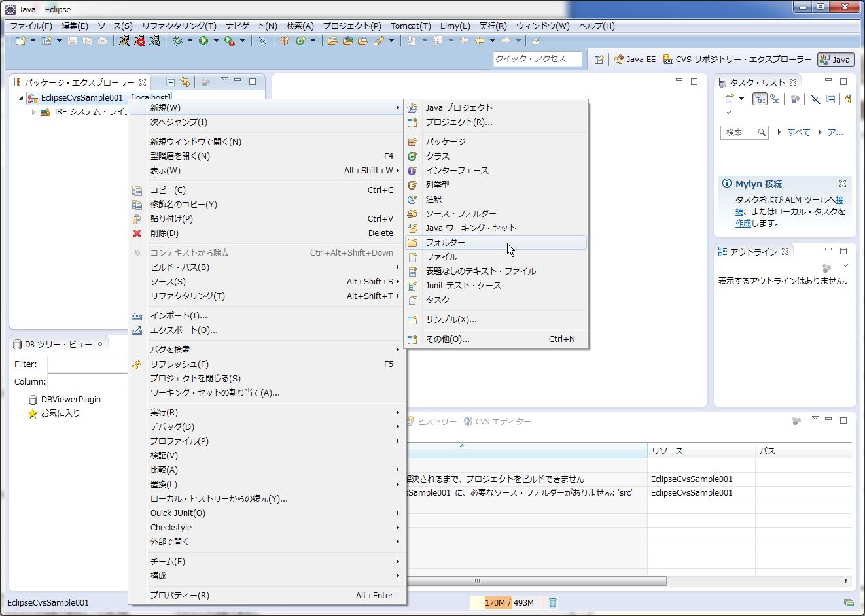Switch to the CVS エディター tab
Image resolution: width=865 pixels, height=616 pixels.
[497, 421]
